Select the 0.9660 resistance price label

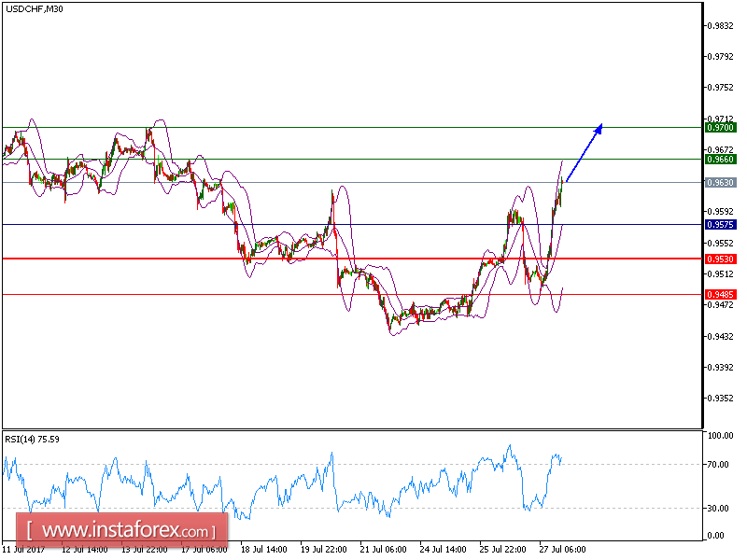coord(720,159)
